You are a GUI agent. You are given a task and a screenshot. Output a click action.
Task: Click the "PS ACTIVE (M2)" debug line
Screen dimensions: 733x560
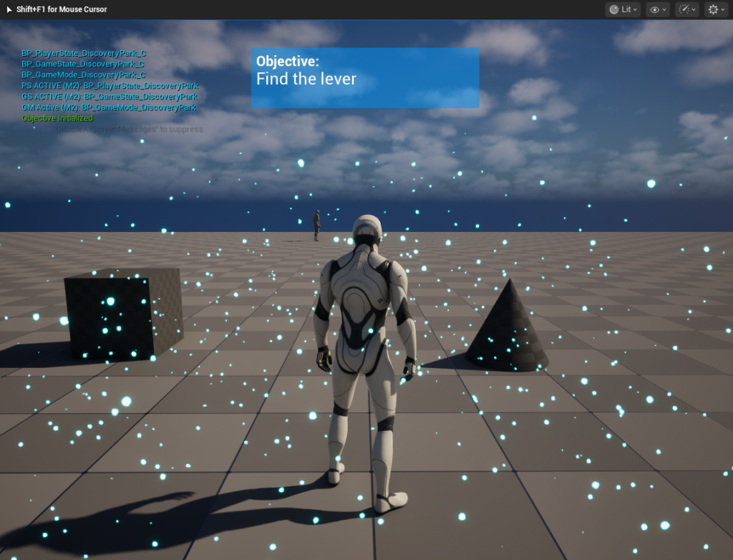[110, 86]
